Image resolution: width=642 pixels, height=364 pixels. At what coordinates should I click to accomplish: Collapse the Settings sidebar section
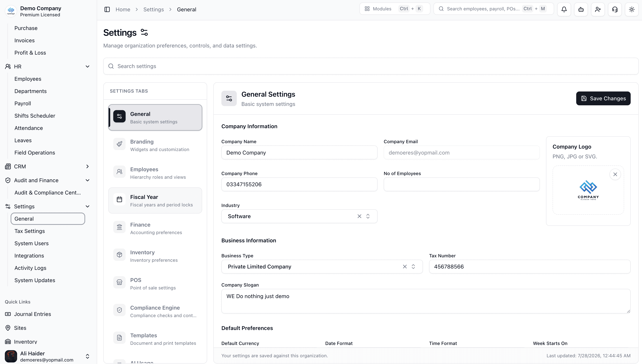click(87, 206)
